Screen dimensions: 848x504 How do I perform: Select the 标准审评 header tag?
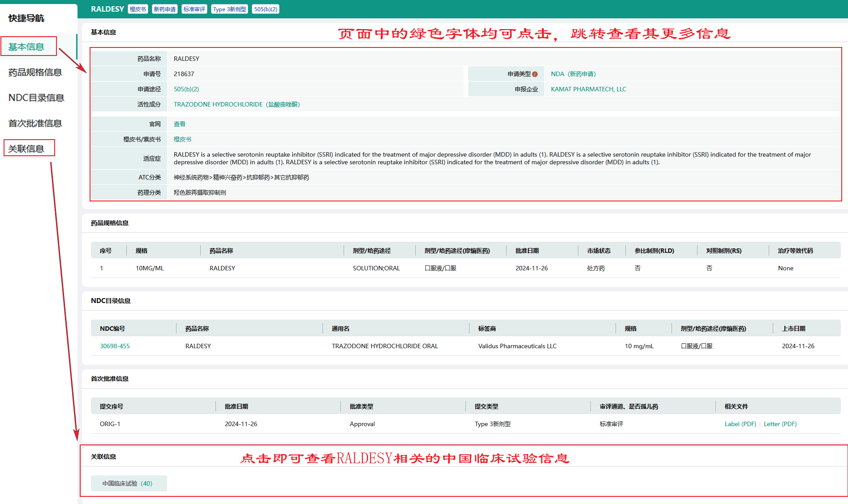pos(194,9)
